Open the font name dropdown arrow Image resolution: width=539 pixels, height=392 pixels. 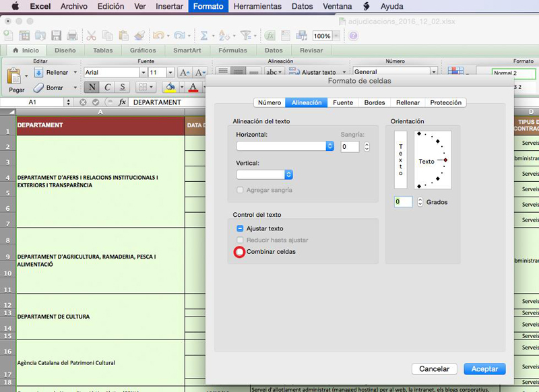tap(144, 73)
